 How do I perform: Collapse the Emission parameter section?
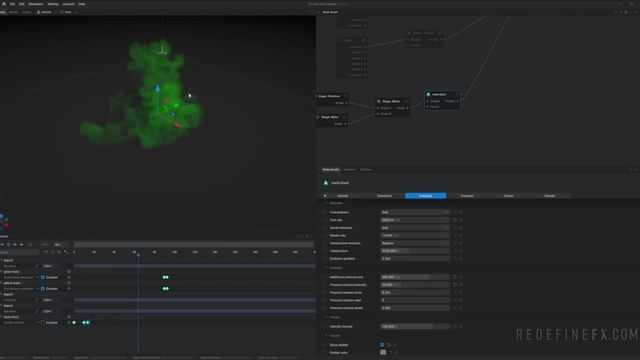(326, 203)
